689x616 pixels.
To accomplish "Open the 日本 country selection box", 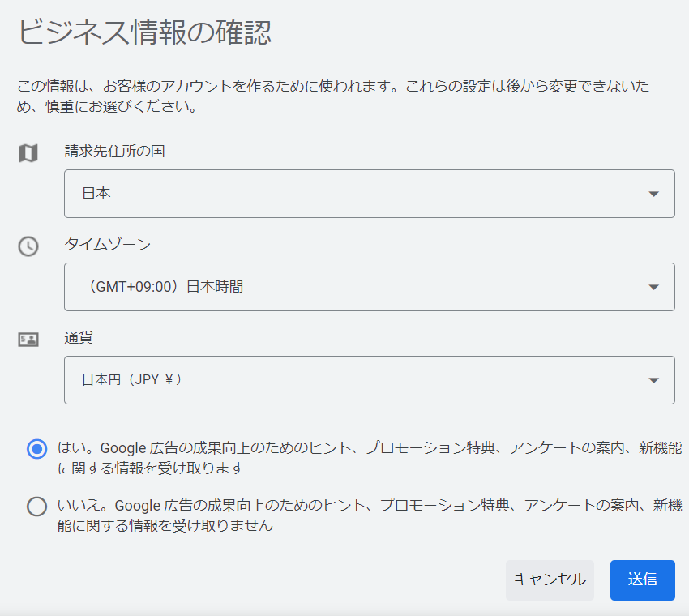I will [x=369, y=194].
